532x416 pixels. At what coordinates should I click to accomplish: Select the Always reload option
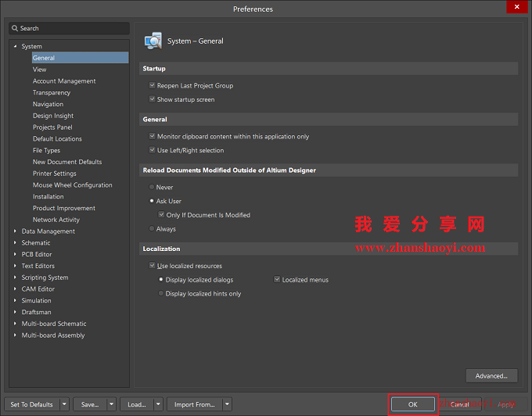[x=152, y=228]
